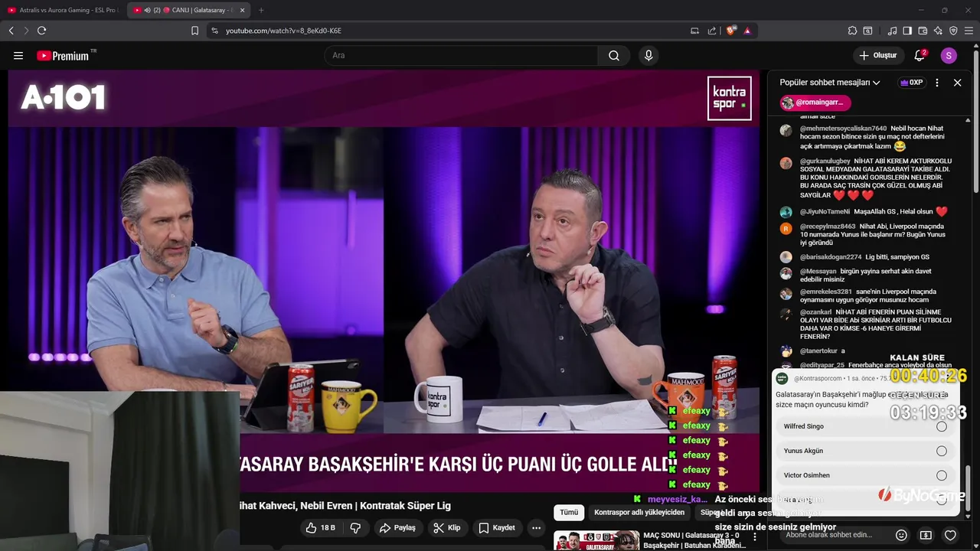980x551 pixels.
Task: Click the browser back arrow
Action: tap(11, 31)
